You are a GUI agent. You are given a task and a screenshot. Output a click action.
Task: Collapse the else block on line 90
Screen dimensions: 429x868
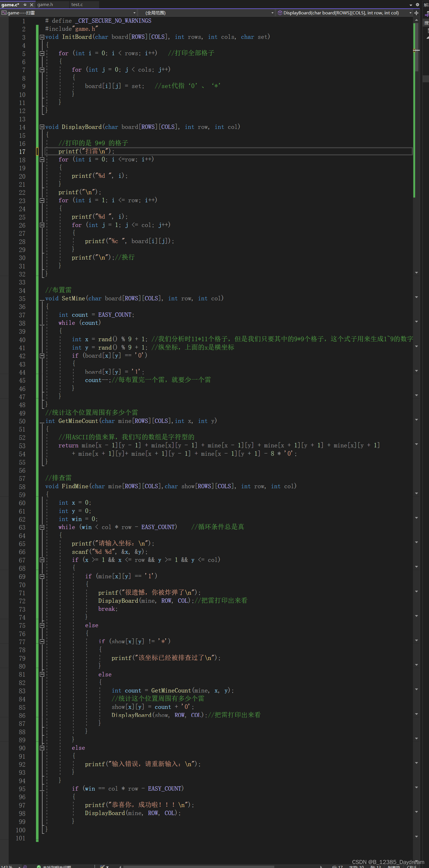pyautogui.click(x=42, y=748)
